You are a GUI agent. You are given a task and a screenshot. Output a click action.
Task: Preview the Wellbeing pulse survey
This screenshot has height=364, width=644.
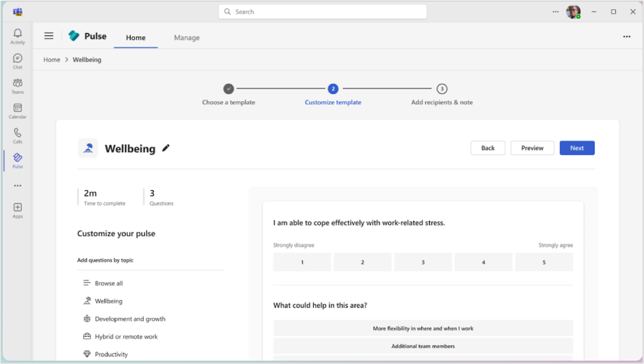[x=532, y=148]
